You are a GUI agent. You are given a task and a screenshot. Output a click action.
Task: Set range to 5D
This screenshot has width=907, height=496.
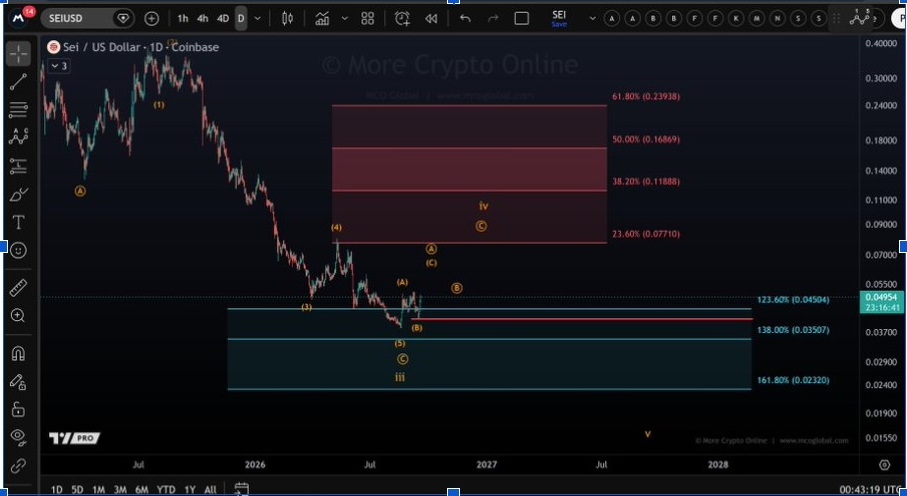tap(77, 490)
